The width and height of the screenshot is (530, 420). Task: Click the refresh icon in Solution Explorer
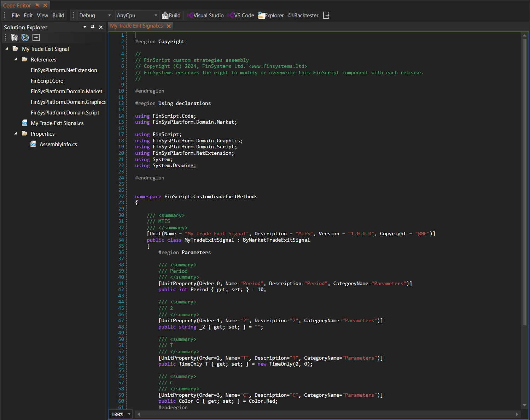point(25,37)
